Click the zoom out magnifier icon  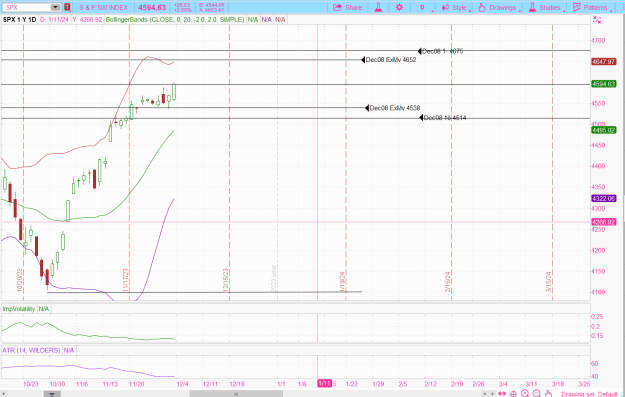(x=537, y=394)
